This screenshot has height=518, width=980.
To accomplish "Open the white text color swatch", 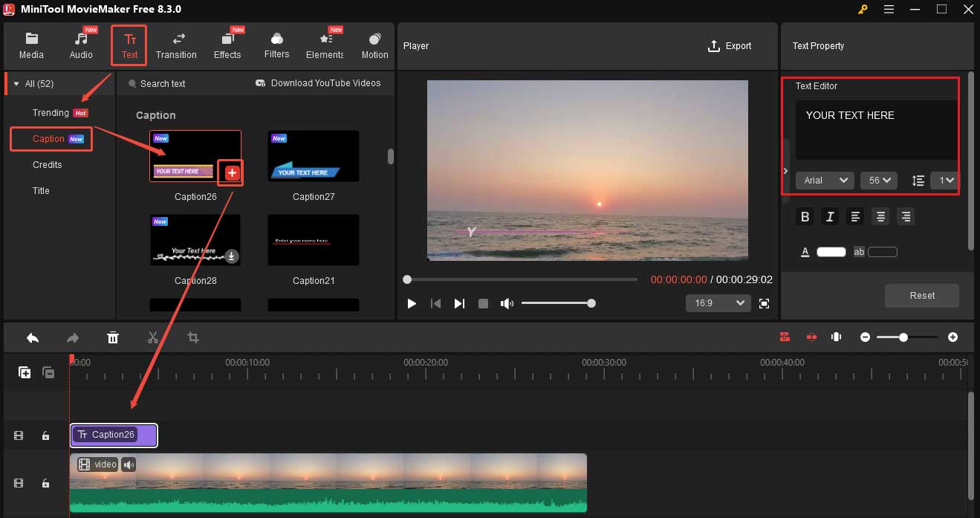I will (x=831, y=252).
